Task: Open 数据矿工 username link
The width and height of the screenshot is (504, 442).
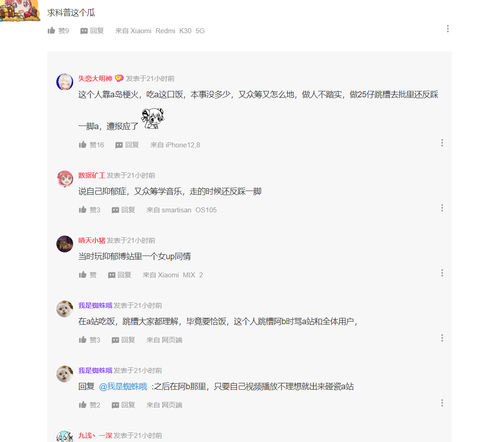Action: point(92,176)
